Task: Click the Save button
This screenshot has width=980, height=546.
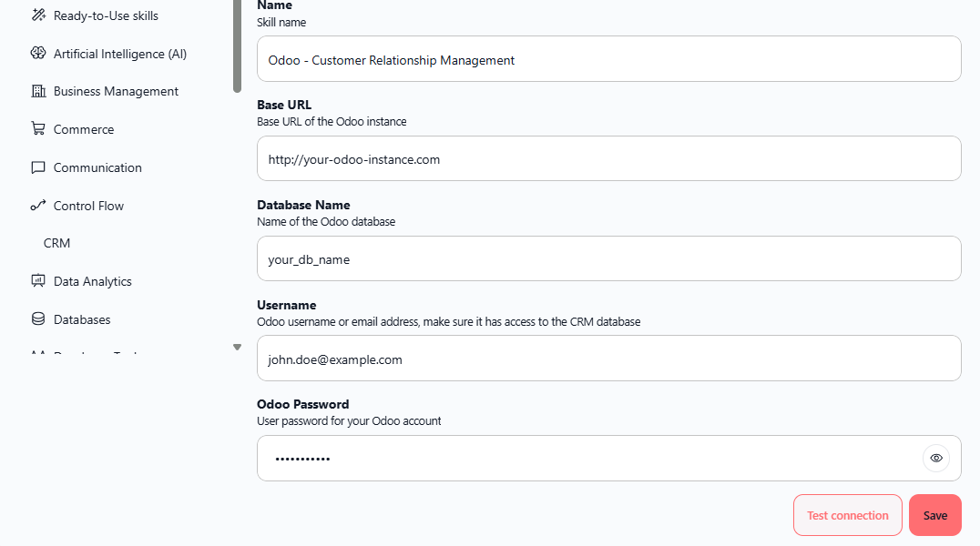Action: (935, 515)
